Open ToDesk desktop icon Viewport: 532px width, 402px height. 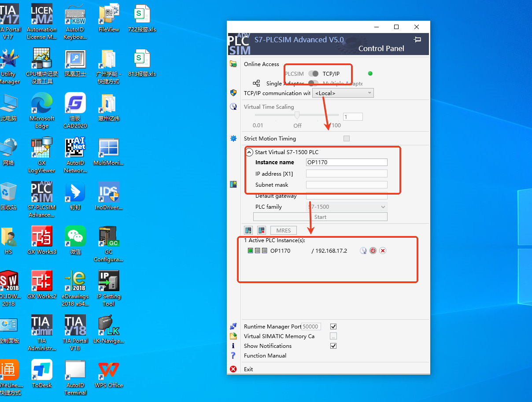pos(42,373)
